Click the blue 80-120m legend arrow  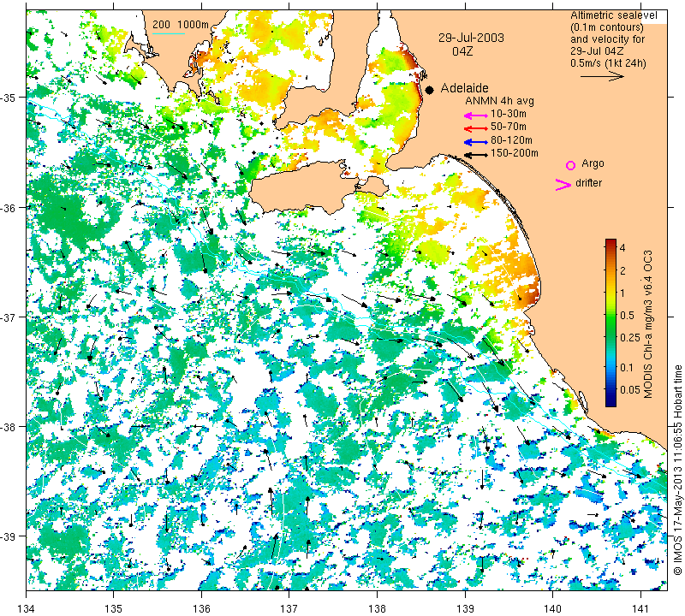click(475, 142)
